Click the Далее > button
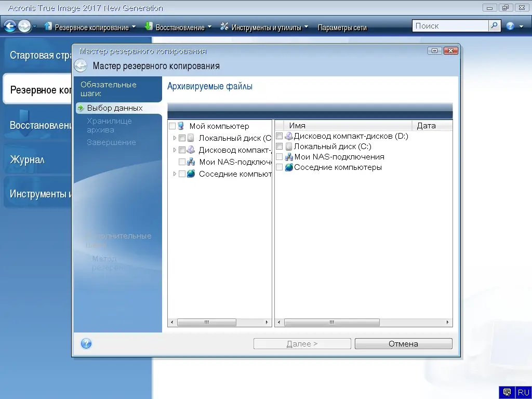 302,344
